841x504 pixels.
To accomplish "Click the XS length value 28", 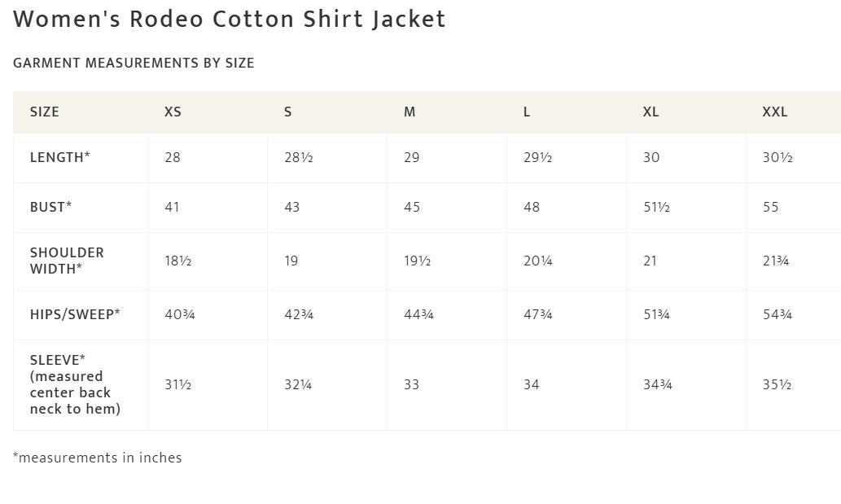I will pos(173,157).
